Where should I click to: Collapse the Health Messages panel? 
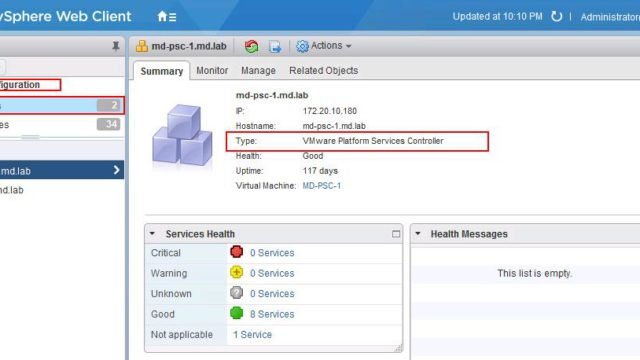(418, 234)
